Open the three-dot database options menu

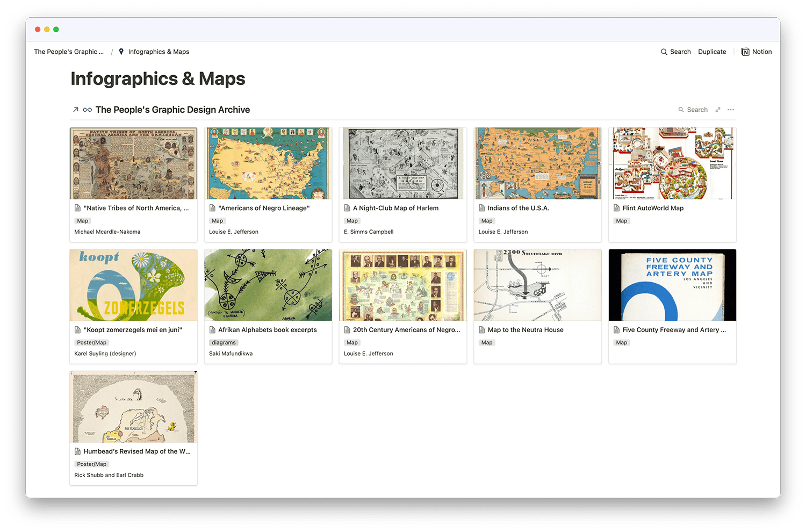click(731, 110)
